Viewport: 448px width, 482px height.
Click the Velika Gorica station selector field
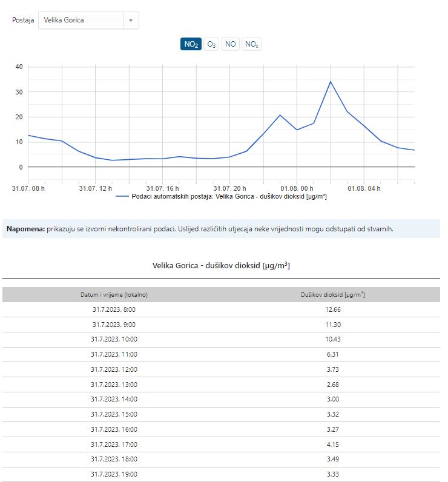click(81, 20)
